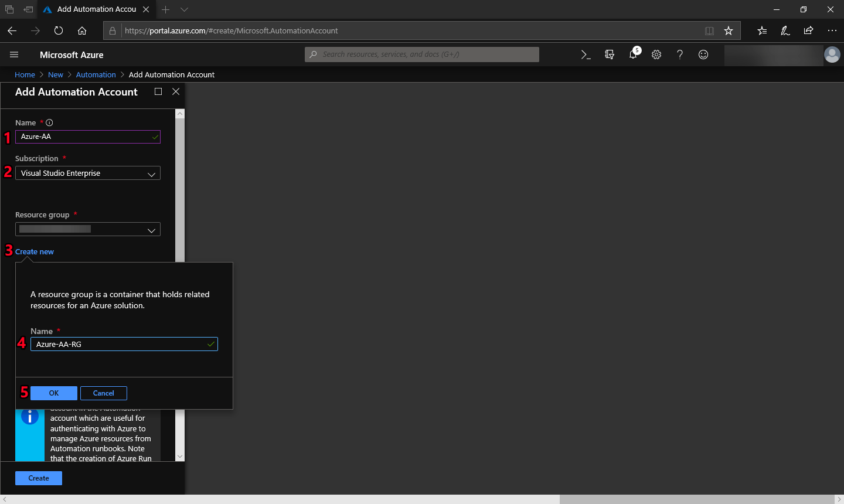
Task: Go to Home breadcrumb
Action: point(25,75)
